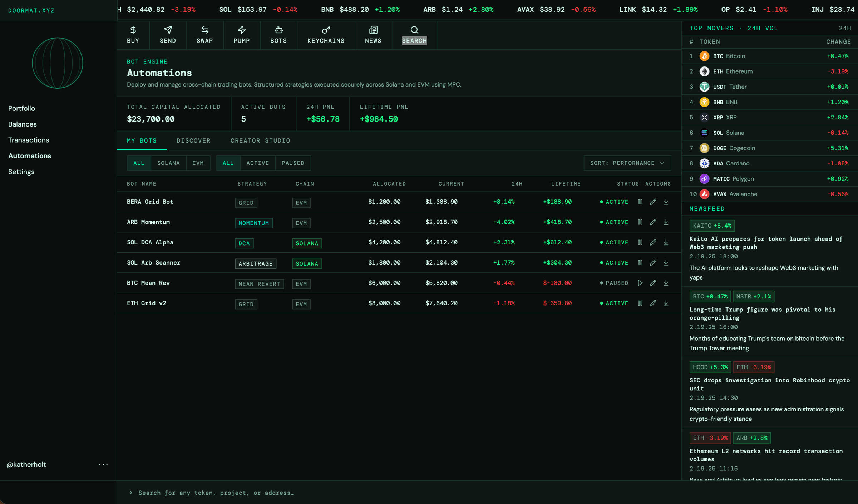The image size is (858, 504).
Task: Expand the Sort: Performance dropdown
Action: coord(627,163)
